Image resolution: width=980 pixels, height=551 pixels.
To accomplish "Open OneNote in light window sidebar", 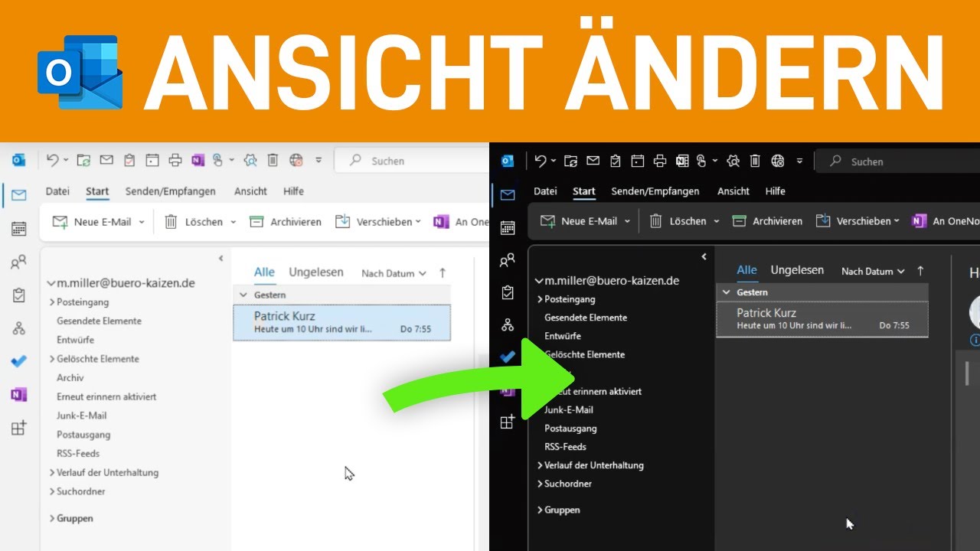I will coord(19,395).
